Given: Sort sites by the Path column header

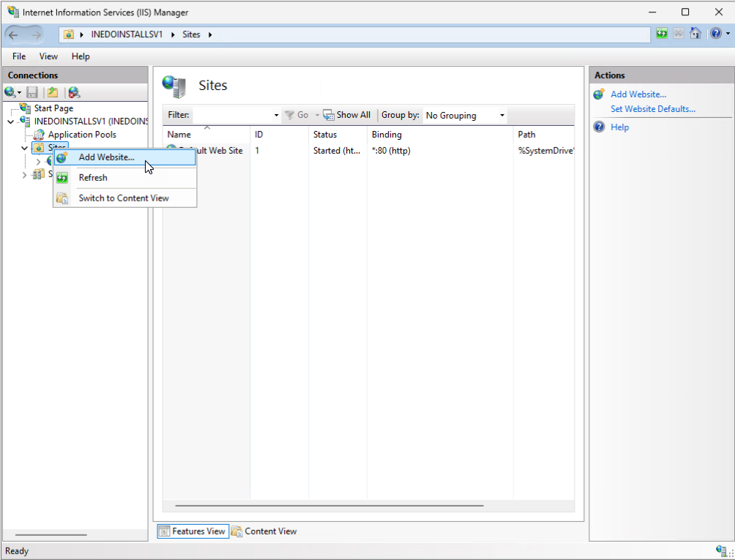Looking at the screenshot, I should point(544,135).
